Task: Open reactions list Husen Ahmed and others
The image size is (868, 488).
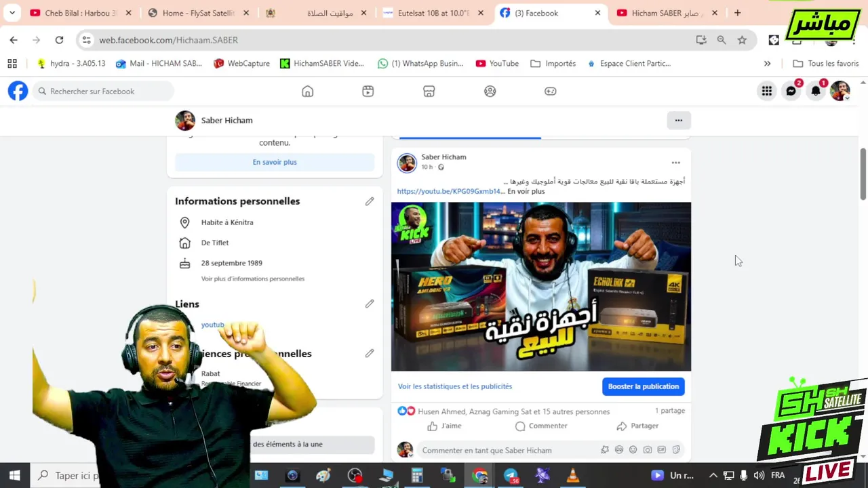Action: pos(514,411)
